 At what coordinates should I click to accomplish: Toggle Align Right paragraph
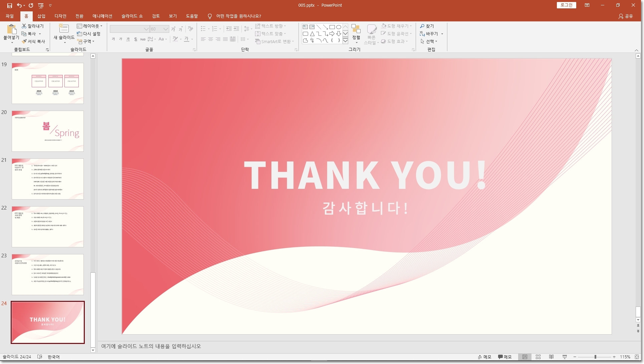click(x=218, y=39)
